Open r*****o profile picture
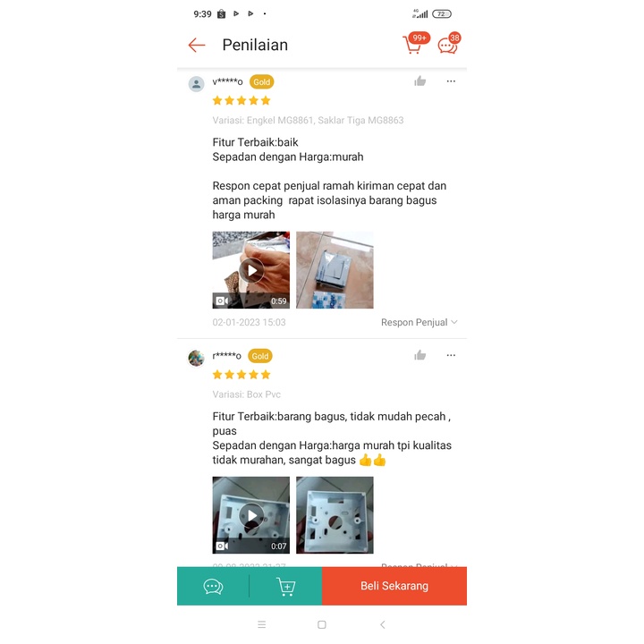This screenshot has width=644, height=644. click(196, 358)
